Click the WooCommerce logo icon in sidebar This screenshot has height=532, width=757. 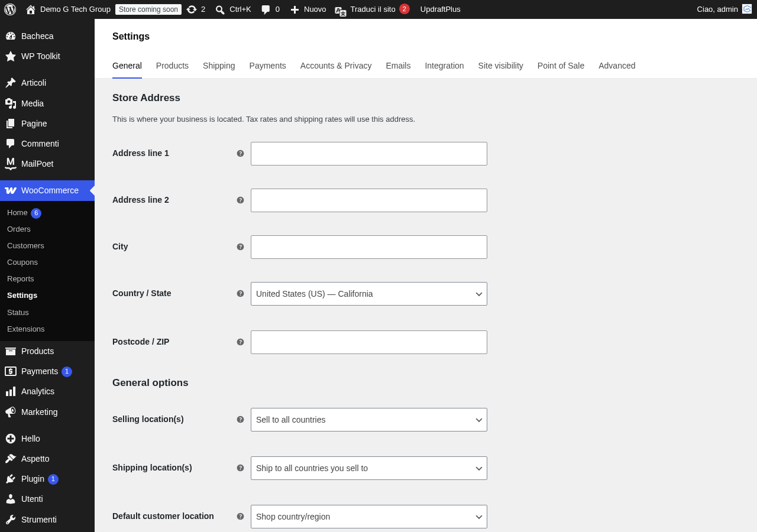[x=11, y=190]
